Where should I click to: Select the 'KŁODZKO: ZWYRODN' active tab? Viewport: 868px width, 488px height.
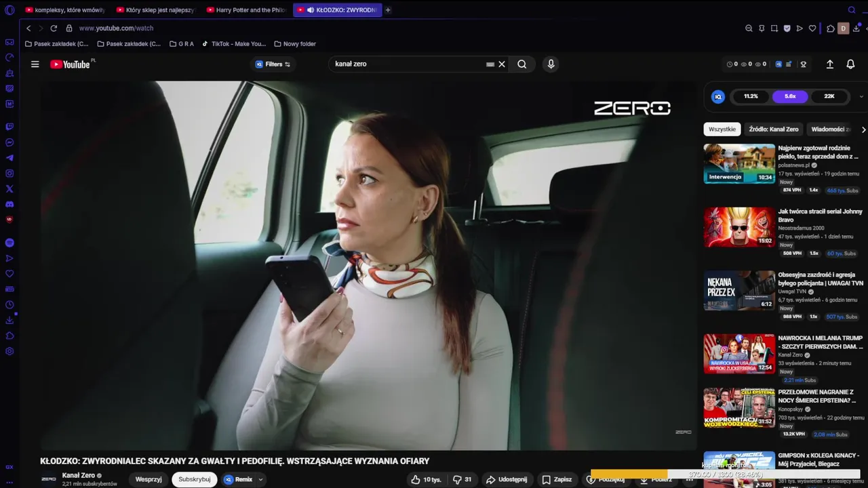[337, 10]
